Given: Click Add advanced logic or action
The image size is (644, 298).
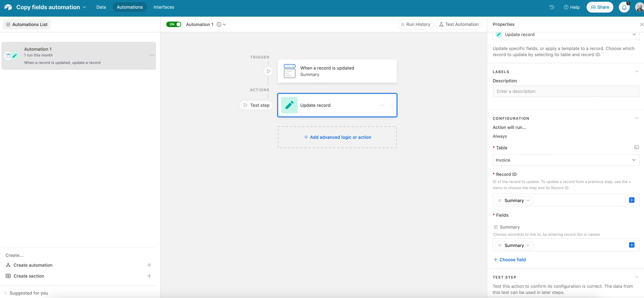Looking at the screenshot, I should [x=337, y=137].
